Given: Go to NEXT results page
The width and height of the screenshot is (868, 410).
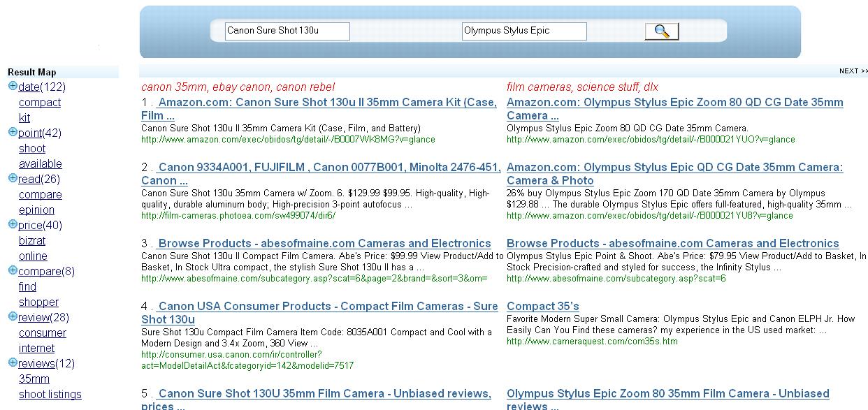Looking at the screenshot, I should coord(853,71).
